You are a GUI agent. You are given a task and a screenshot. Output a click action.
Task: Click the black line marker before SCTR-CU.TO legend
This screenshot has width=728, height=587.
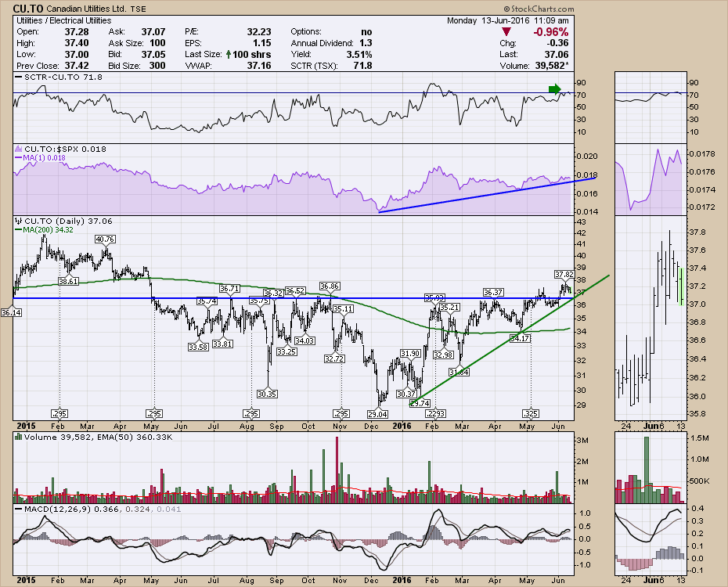[x=19, y=77]
